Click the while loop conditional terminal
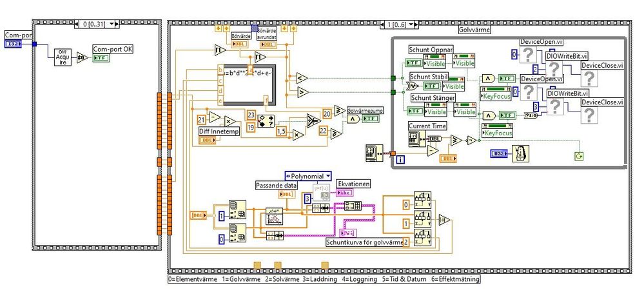 coord(580,156)
